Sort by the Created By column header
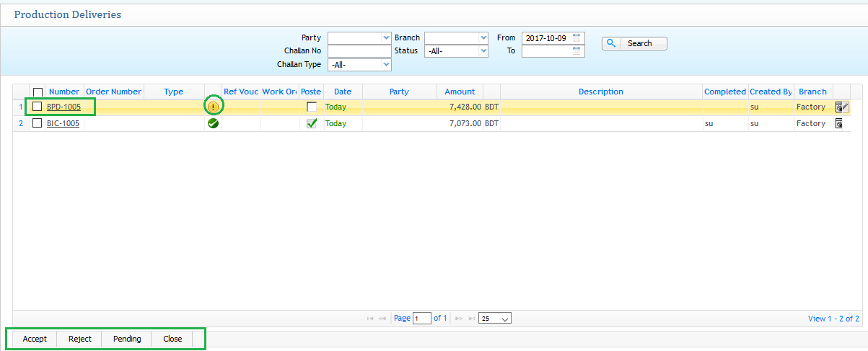Screen dimensions: 868x351 pos(771,92)
